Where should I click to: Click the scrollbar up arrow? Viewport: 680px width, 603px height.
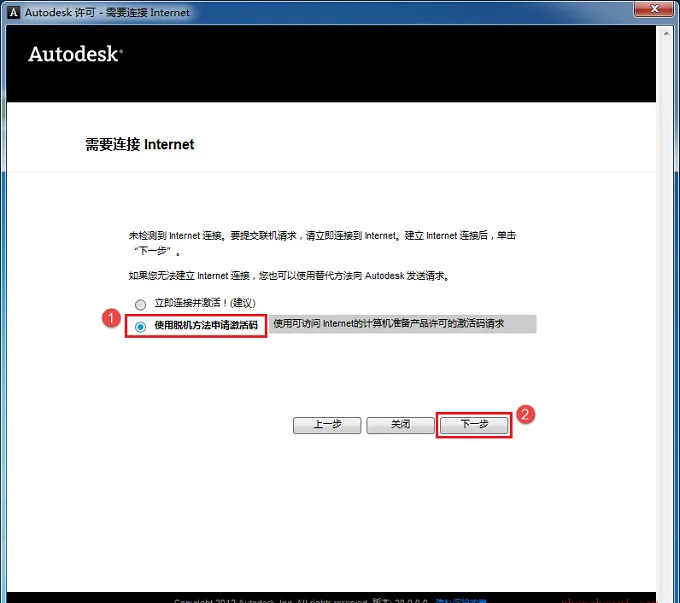click(667, 33)
